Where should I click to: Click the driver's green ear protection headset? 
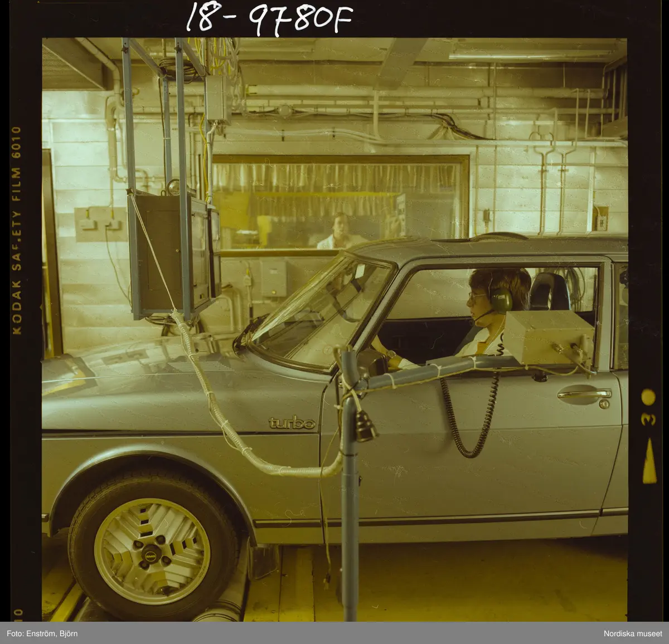pos(501,299)
